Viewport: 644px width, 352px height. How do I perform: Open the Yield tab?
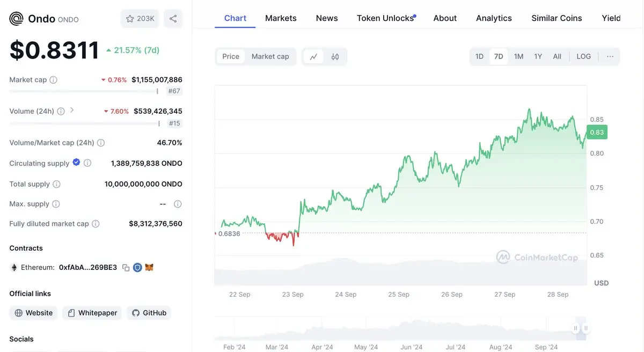(611, 18)
